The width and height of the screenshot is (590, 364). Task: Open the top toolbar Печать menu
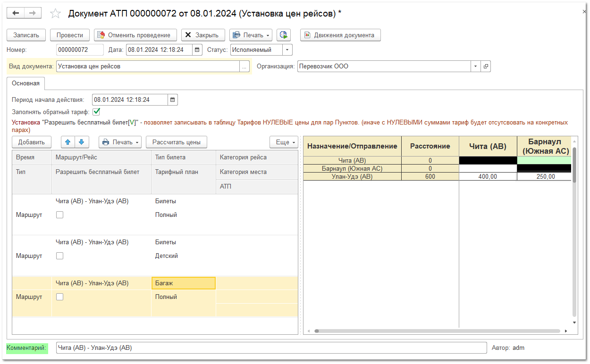tap(251, 35)
